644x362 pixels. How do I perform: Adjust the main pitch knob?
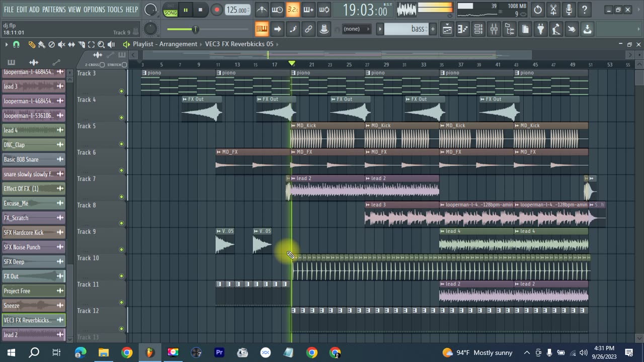(150, 29)
